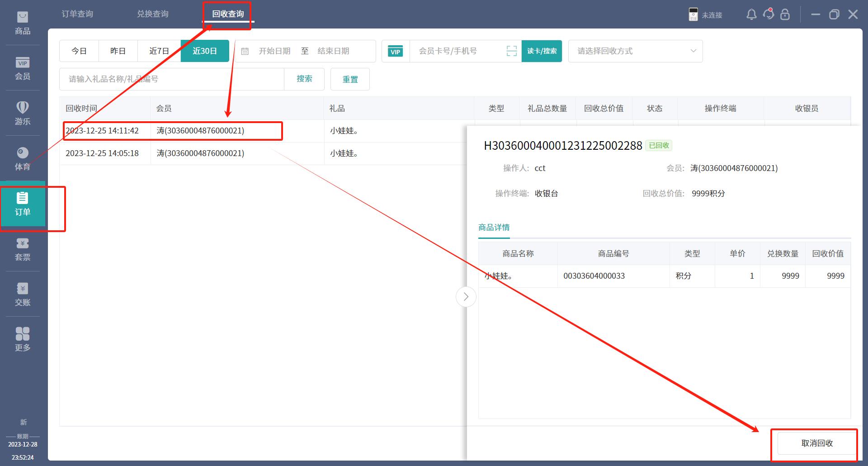The width and height of the screenshot is (868, 466).
Task: Click product code 00303604000033
Action: pos(594,276)
